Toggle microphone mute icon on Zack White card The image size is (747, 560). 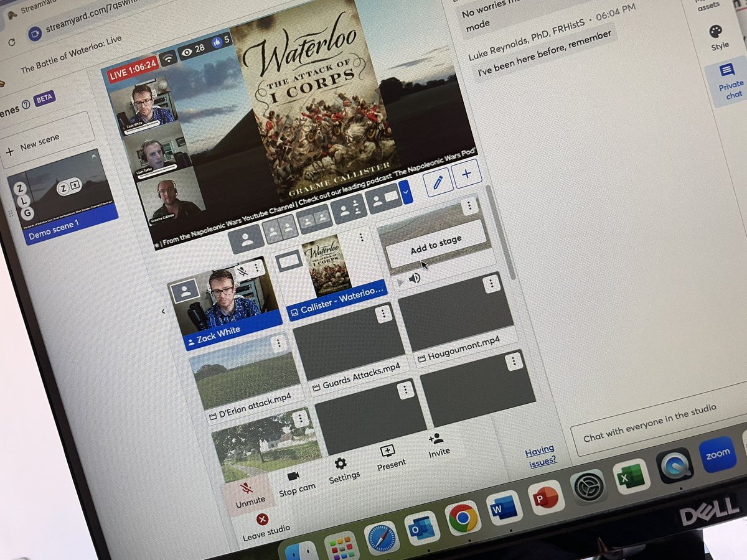pyautogui.click(x=241, y=271)
